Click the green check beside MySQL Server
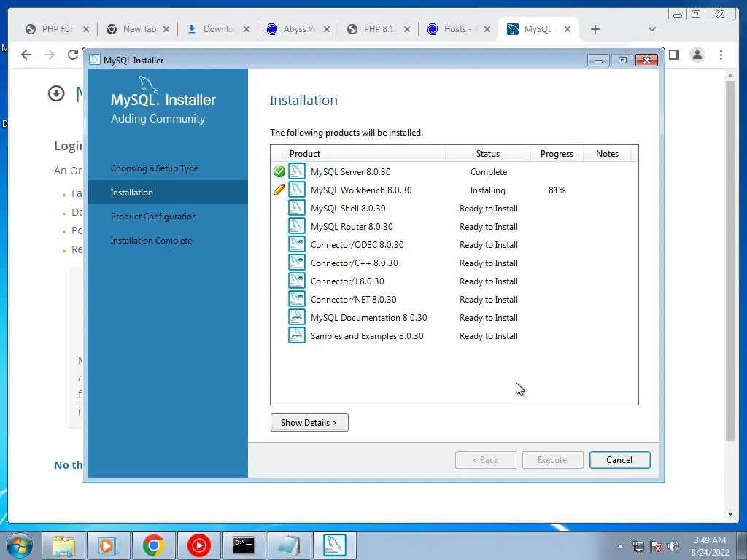Image resolution: width=747 pixels, height=560 pixels. (x=279, y=171)
